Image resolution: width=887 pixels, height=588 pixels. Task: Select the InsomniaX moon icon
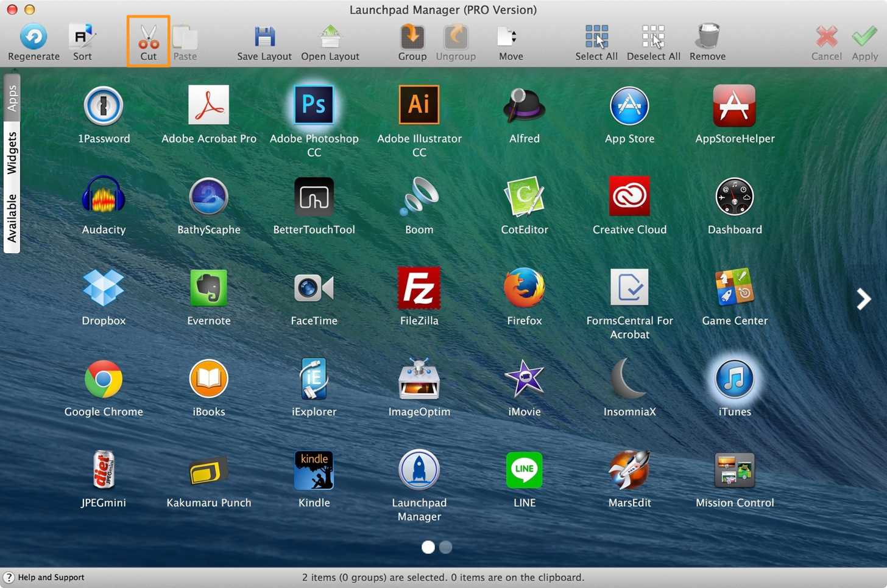[x=627, y=378]
